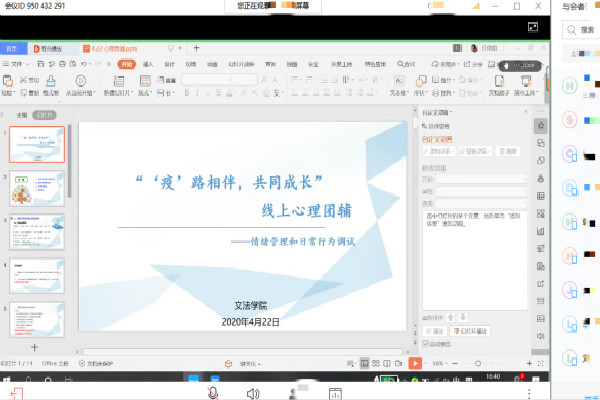Viewport: 600px width, 400px height.
Task: Toggle the 自动预览 checkbox
Action: (x=428, y=343)
